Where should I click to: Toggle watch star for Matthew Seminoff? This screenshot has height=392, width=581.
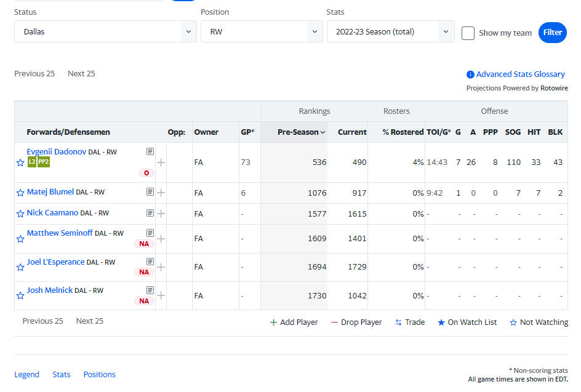[20, 239]
